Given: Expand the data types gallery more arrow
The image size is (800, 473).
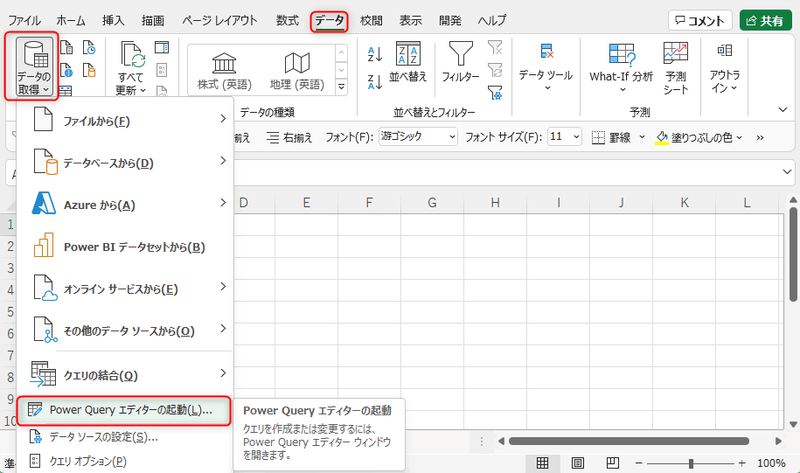Looking at the screenshot, I should pos(341,87).
